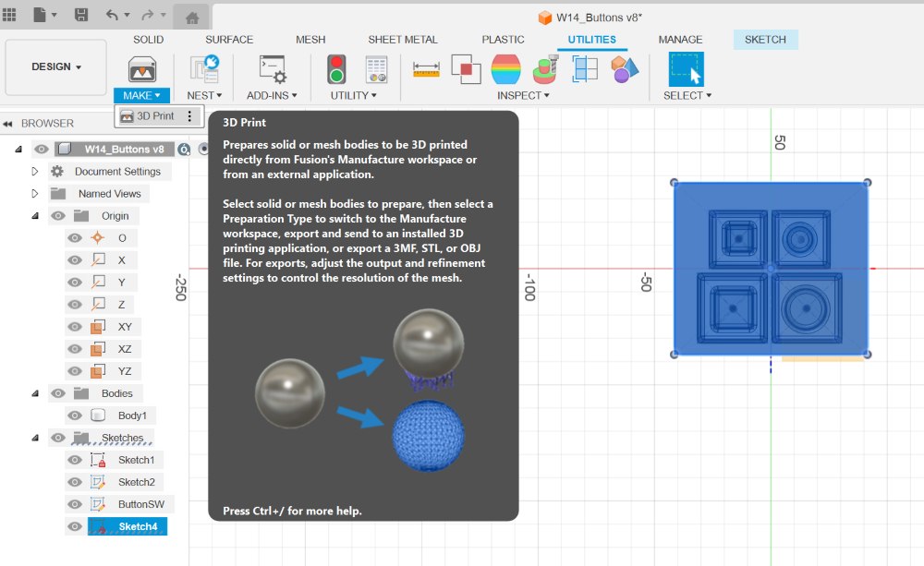
Task: Click the XY plane icon
Action: point(98,327)
